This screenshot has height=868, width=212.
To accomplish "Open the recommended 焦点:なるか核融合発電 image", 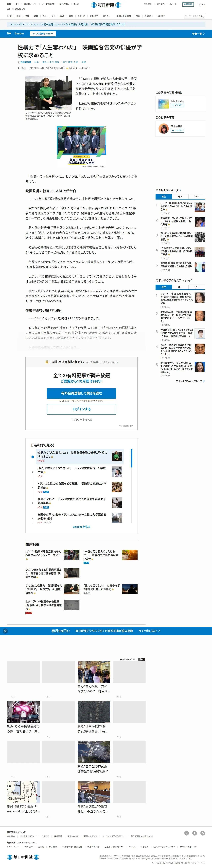I will coord(23,712).
